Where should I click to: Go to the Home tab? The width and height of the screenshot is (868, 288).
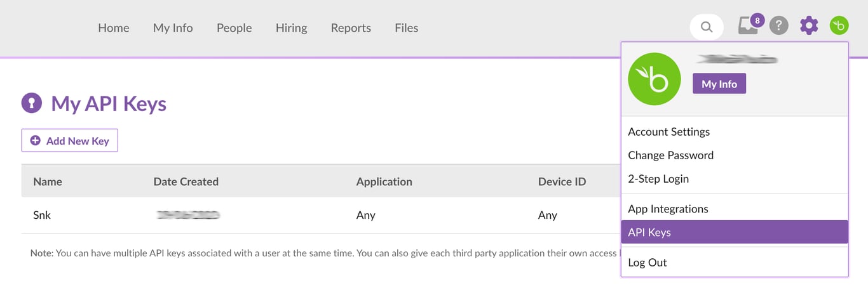click(x=114, y=28)
